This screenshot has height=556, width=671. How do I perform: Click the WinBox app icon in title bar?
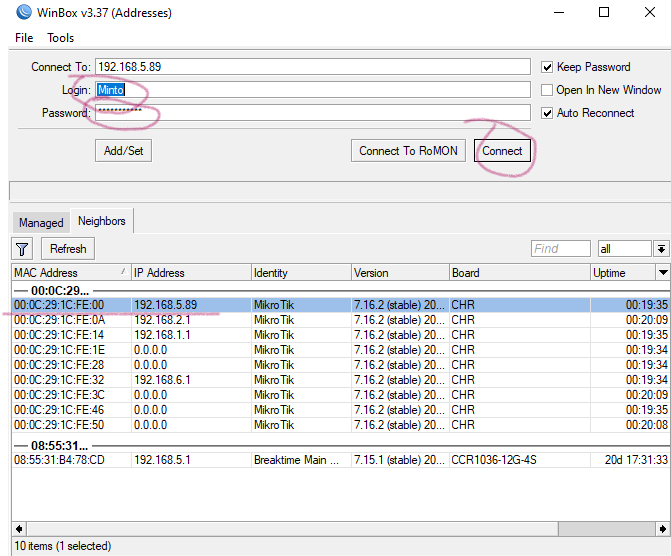[x=24, y=12]
